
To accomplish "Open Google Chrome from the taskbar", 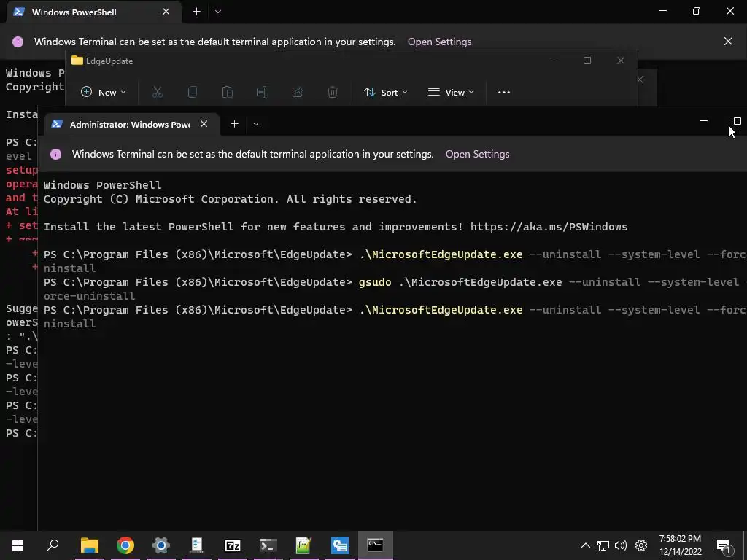I will pyautogui.click(x=125, y=545).
